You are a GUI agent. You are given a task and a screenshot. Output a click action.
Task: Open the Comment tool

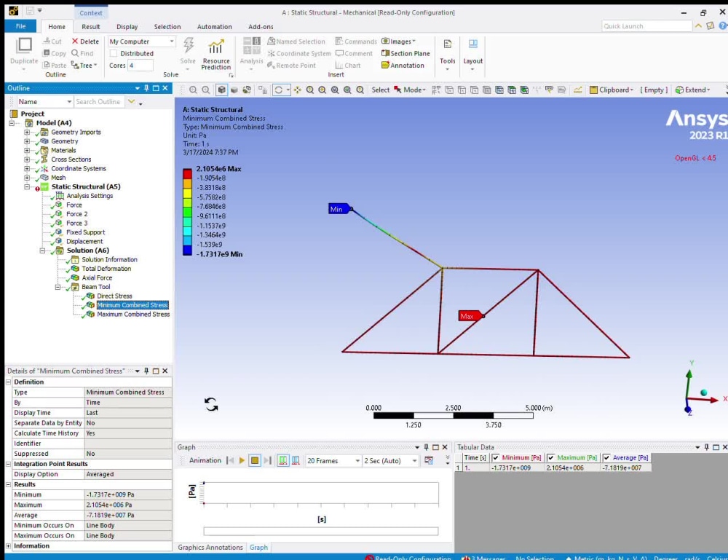point(355,53)
